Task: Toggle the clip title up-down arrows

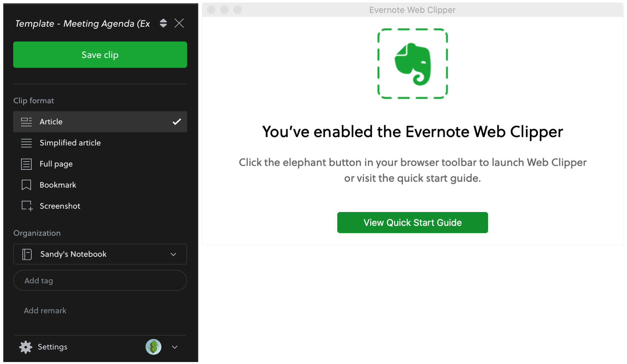Action: 163,23
